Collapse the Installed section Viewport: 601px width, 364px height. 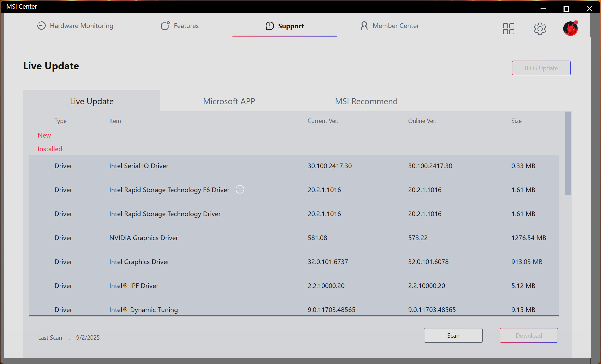pos(50,149)
